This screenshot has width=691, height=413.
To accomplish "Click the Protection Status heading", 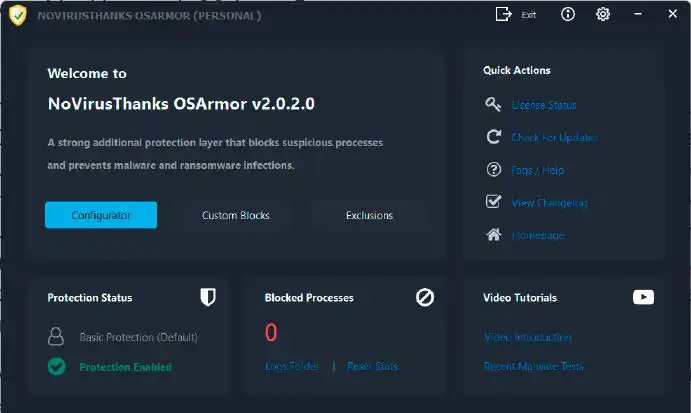I will pos(90,298).
